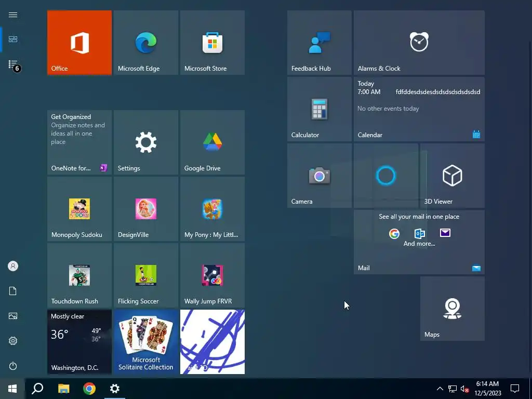Screen dimensions: 532x399
Task: Launch Wally Jump FRVR tile
Action: 212,275
